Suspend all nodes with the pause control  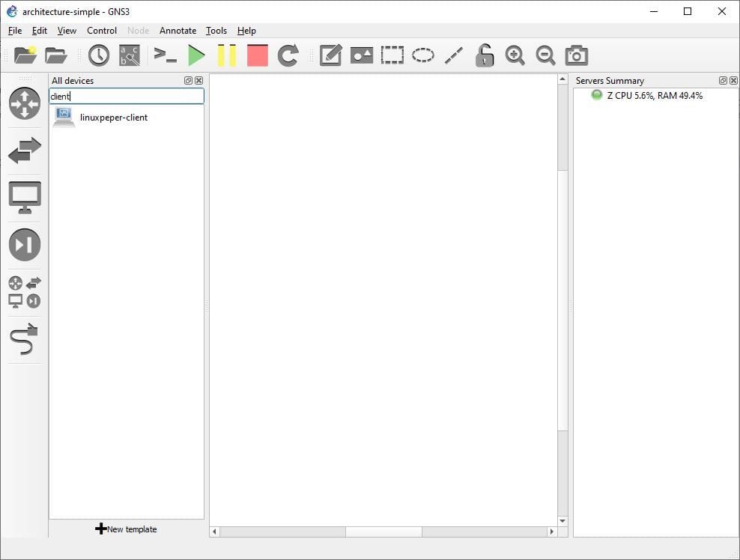point(226,55)
